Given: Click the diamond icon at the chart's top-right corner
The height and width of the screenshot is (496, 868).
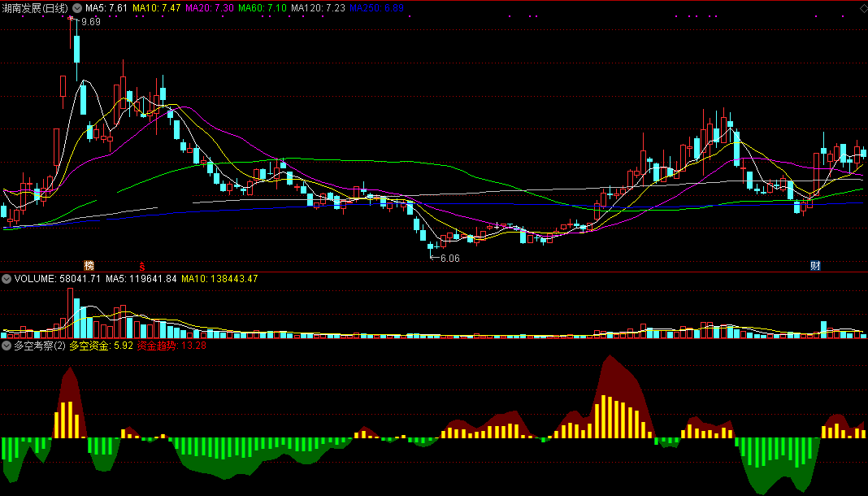Looking at the screenshot, I should coord(863,8).
